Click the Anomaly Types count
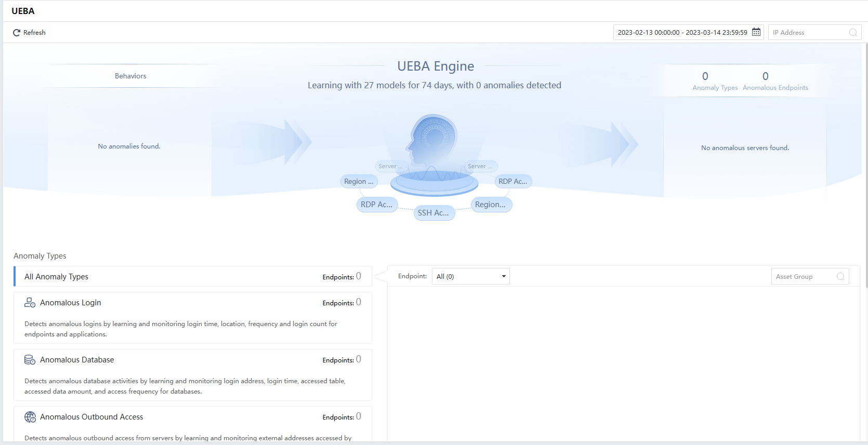Image resolution: width=868 pixels, height=445 pixels. point(705,76)
